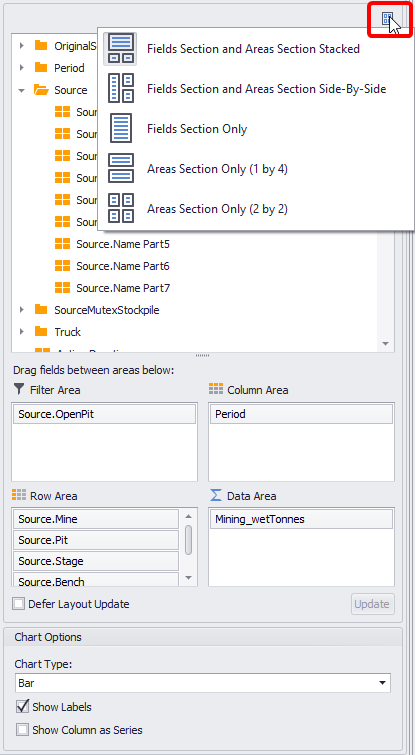The image size is (417, 755).
Task: Click the Row Area scrollbar down arrow
Action: 188,577
